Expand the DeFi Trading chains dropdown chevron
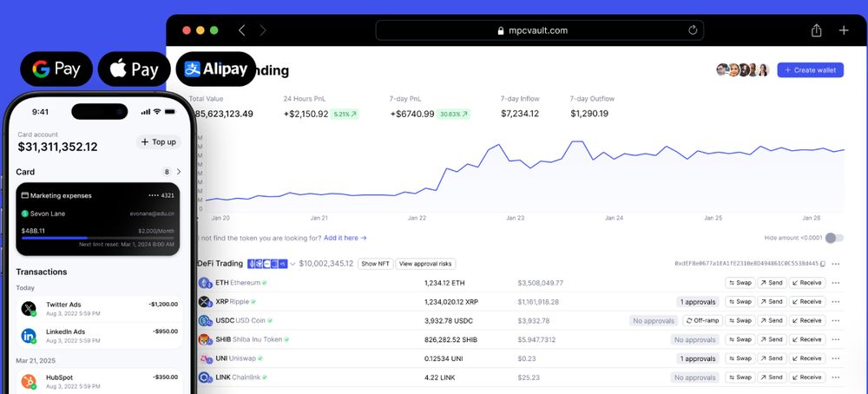Screen dimensions: 868x394 [x=293, y=264]
